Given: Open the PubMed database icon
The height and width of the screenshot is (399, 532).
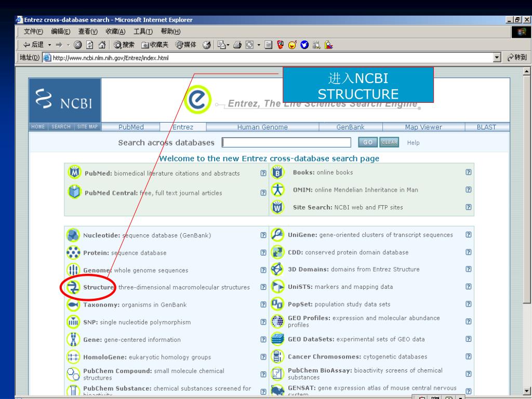Looking at the screenshot, I should point(74,172).
